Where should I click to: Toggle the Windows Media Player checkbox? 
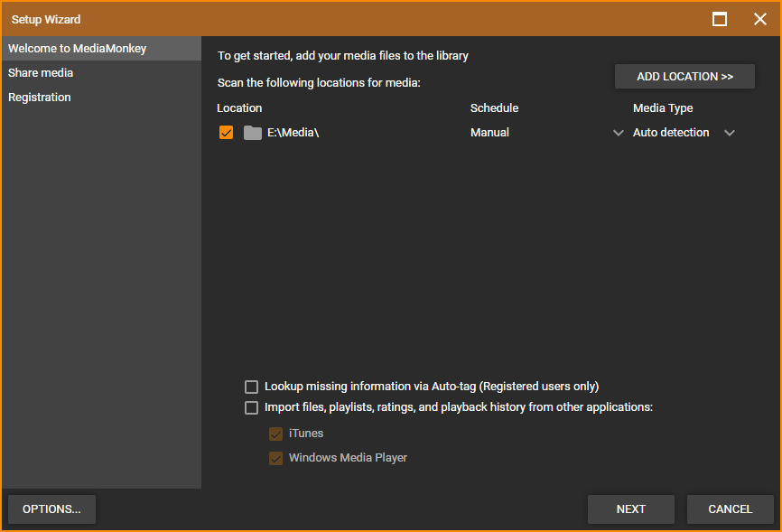[275, 458]
